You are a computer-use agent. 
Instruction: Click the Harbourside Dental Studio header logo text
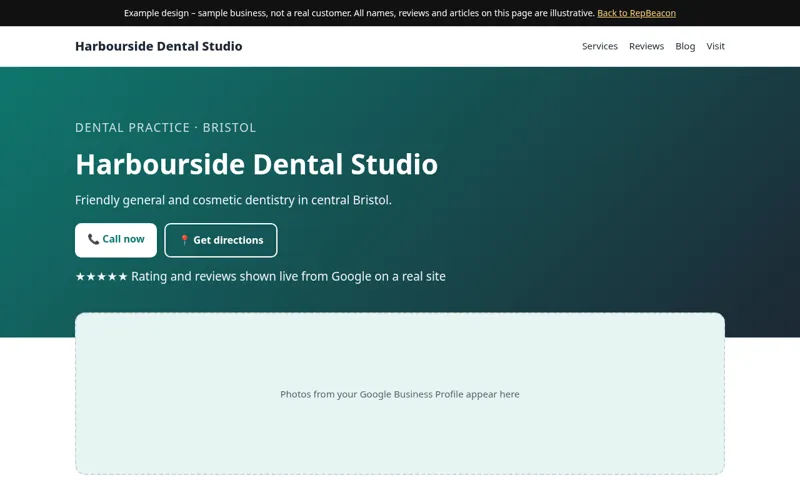click(159, 46)
